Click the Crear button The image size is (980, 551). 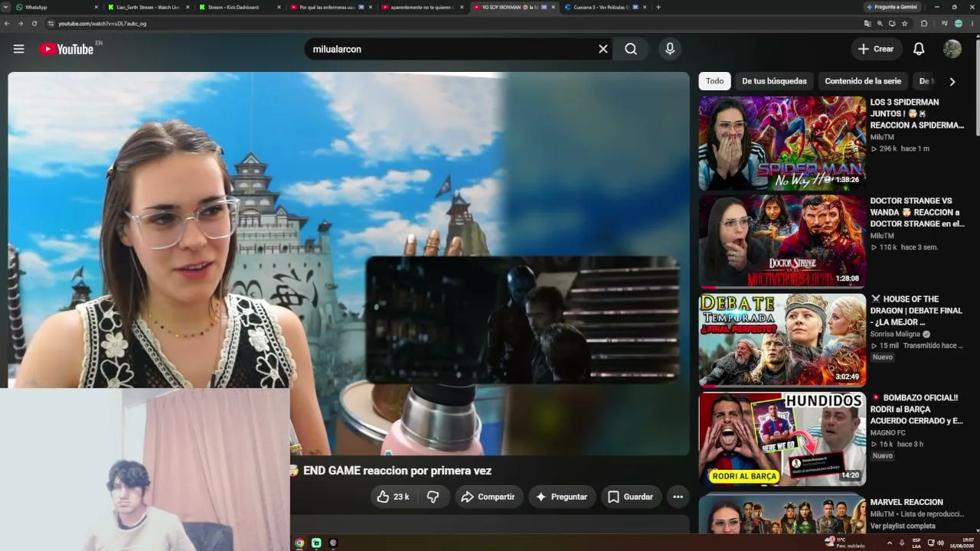876,49
